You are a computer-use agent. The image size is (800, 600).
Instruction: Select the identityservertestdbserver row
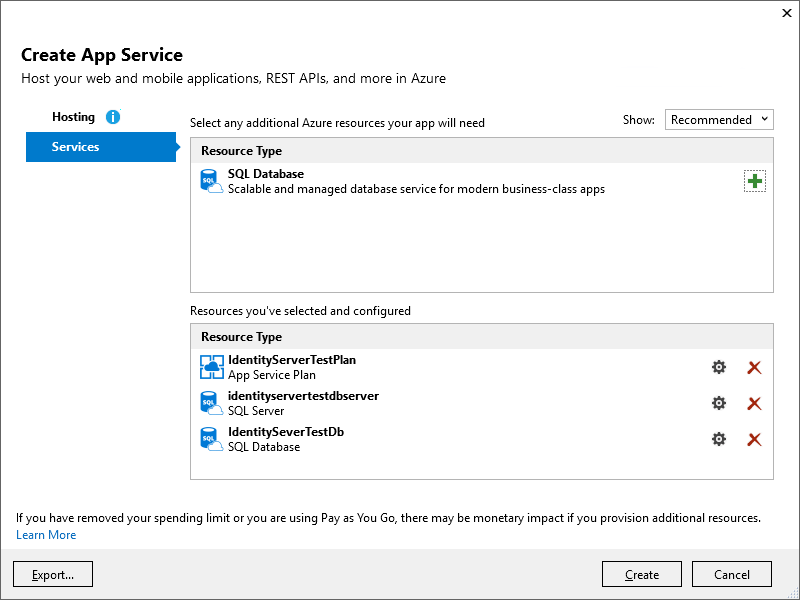coord(482,403)
